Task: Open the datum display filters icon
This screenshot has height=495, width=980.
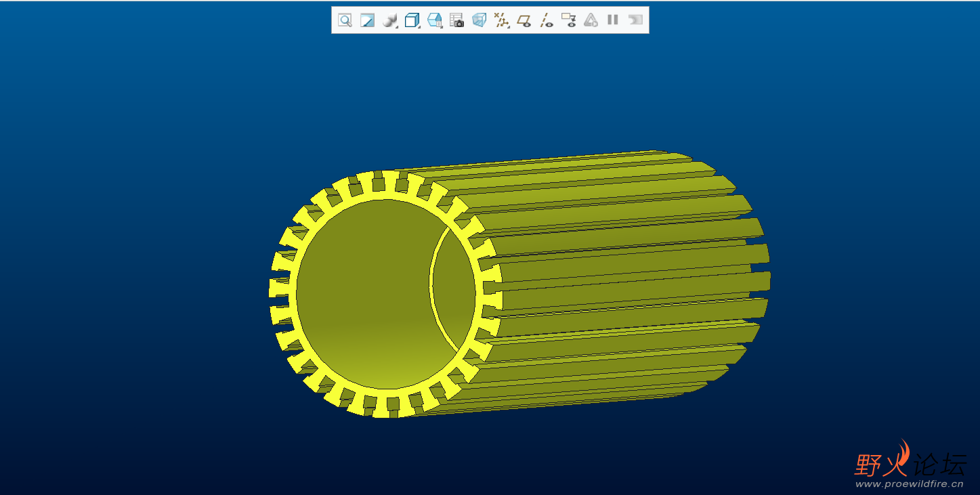Action: point(501,20)
